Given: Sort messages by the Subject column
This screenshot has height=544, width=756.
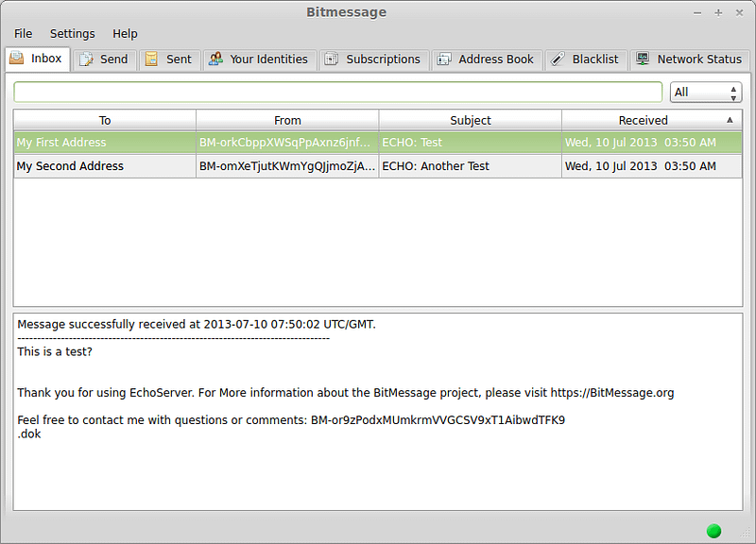Looking at the screenshot, I should point(470,120).
